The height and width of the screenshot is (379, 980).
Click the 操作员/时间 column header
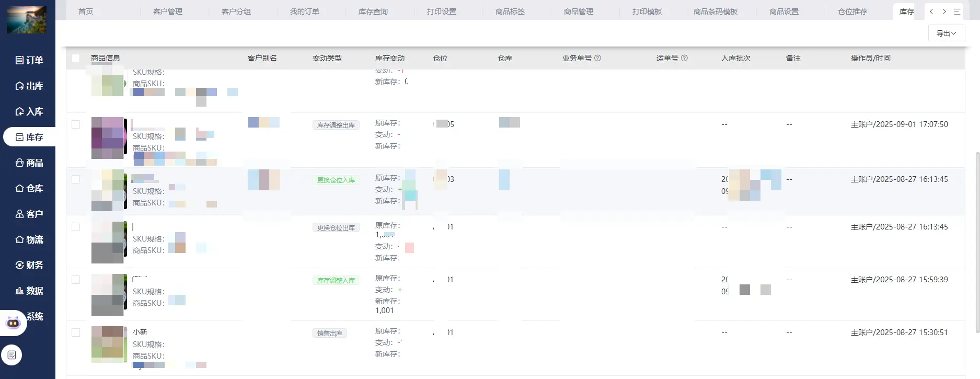click(x=871, y=58)
